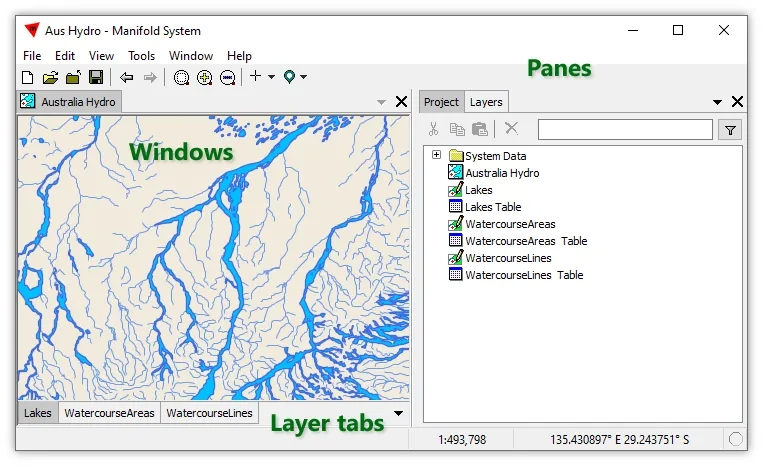Click the Zoom Out magnifier icon
Screen dimensions: 763x466
pos(227,77)
